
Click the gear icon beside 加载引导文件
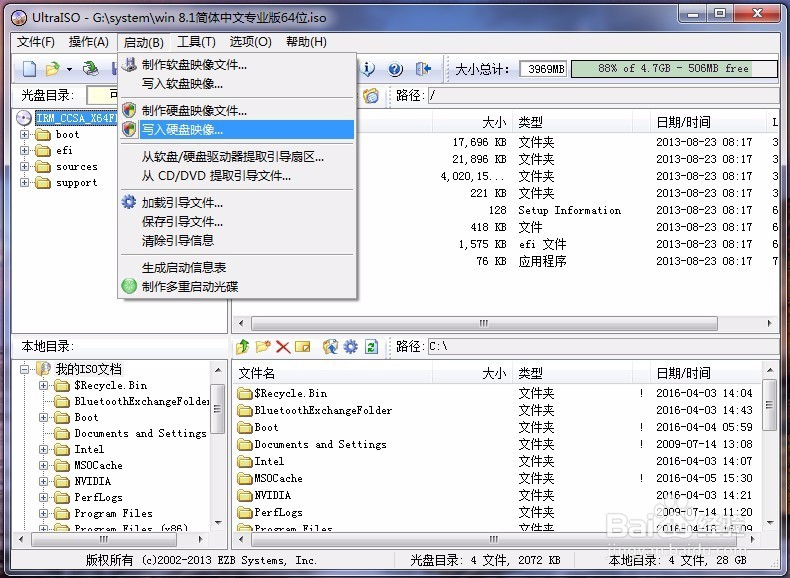pos(129,202)
